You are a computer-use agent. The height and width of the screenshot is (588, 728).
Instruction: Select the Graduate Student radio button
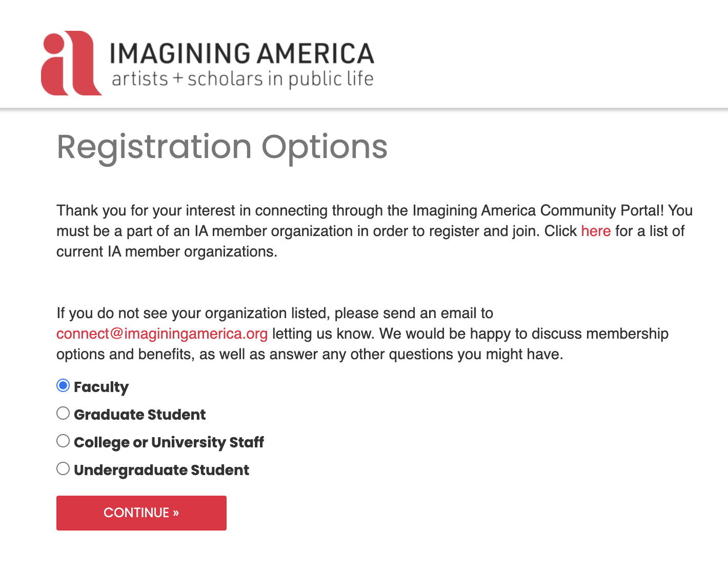[x=63, y=413]
